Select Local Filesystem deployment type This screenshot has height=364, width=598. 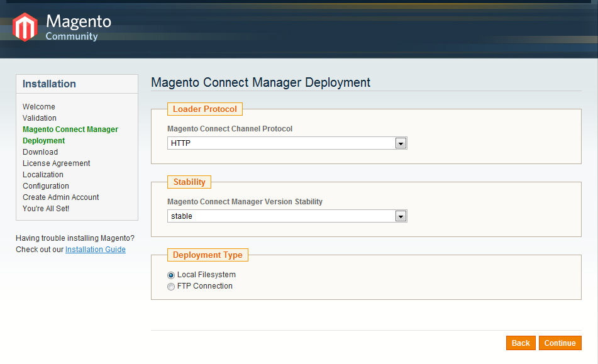point(171,275)
